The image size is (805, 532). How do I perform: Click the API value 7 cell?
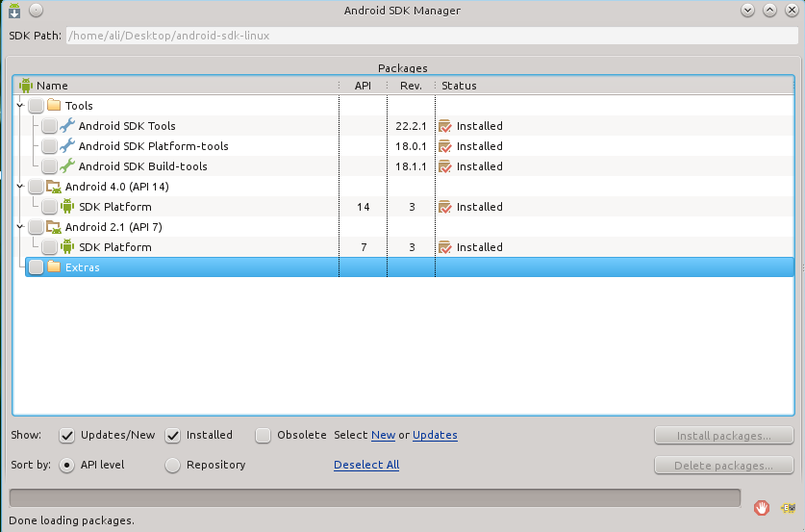(x=364, y=247)
